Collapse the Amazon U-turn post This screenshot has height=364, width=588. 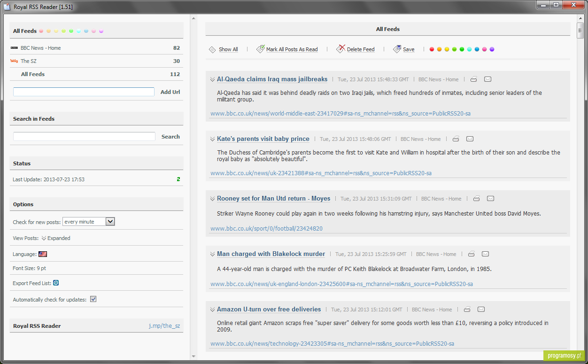tap(212, 310)
